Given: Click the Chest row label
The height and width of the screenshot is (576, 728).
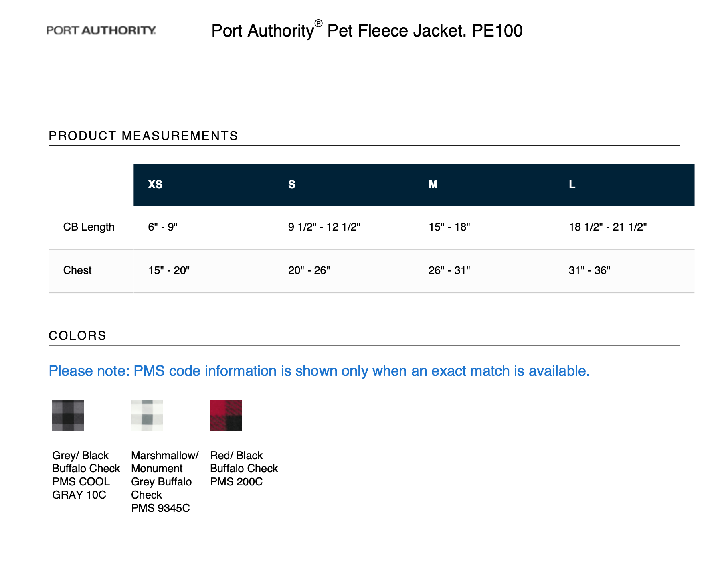Looking at the screenshot, I should point(77,270).
